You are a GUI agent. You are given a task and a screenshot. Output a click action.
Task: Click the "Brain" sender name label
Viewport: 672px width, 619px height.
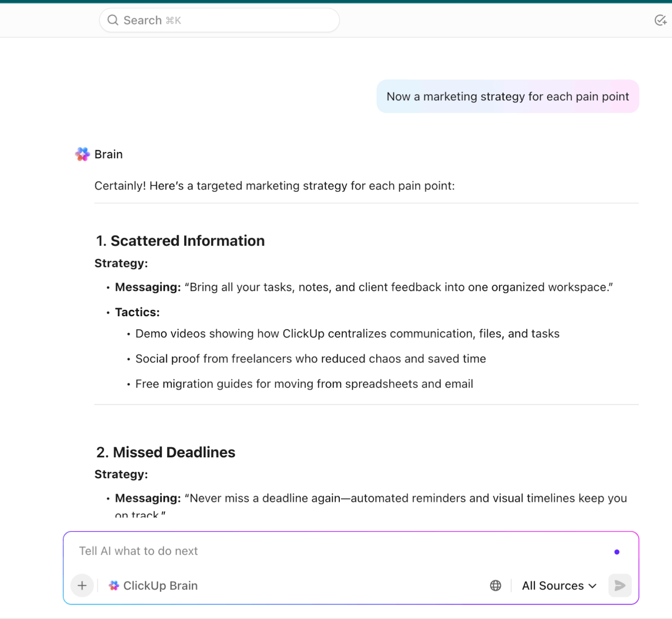pos(108,154)
